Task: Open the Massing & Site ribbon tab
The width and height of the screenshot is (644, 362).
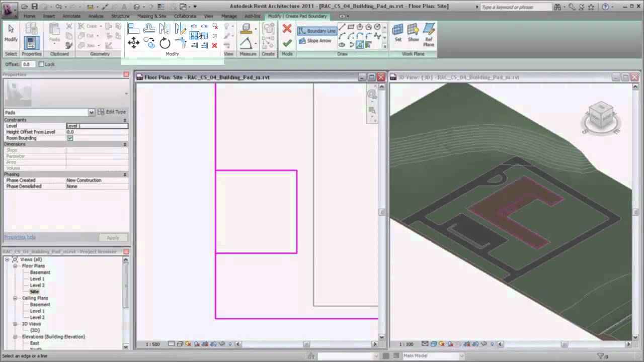Action: 151,16
